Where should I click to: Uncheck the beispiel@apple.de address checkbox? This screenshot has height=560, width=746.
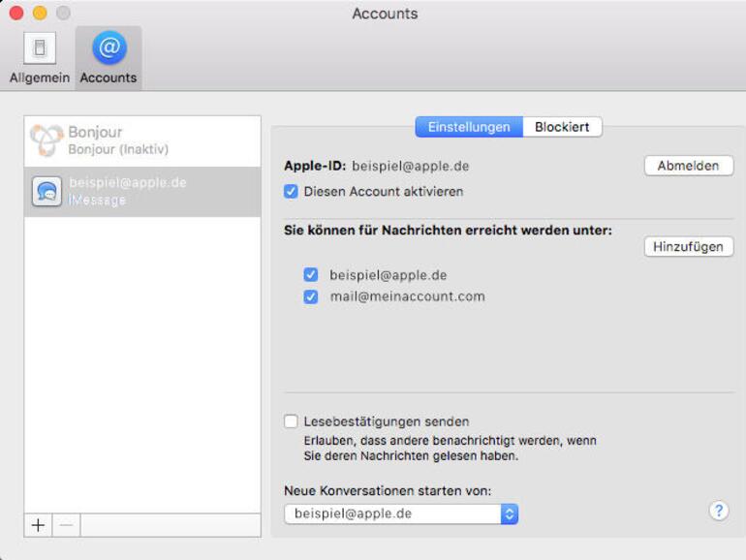tap(311, 274)
